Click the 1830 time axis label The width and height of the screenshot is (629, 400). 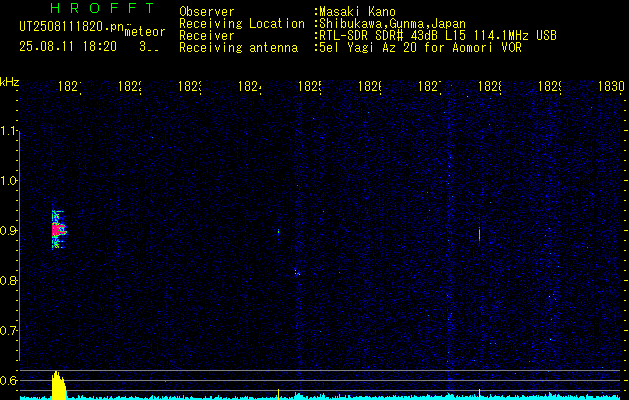(611, 86)
